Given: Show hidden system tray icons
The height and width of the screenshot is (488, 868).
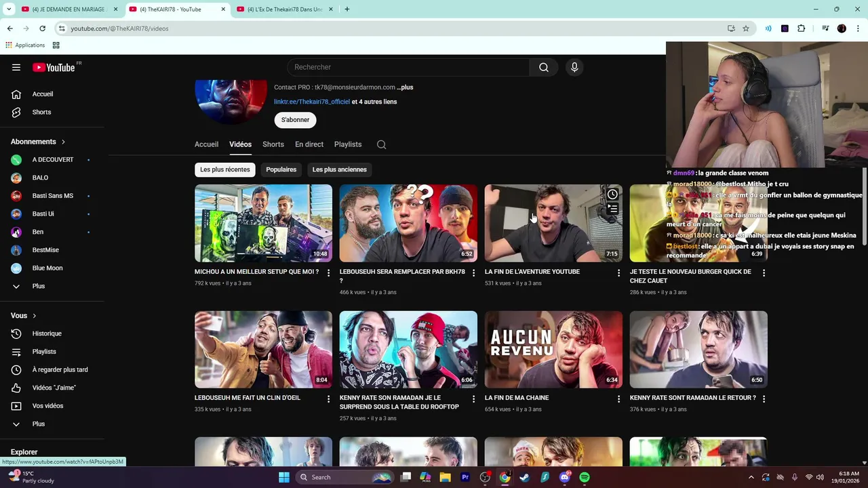Looking at the screenshot, I should click(x=751, y=477).
